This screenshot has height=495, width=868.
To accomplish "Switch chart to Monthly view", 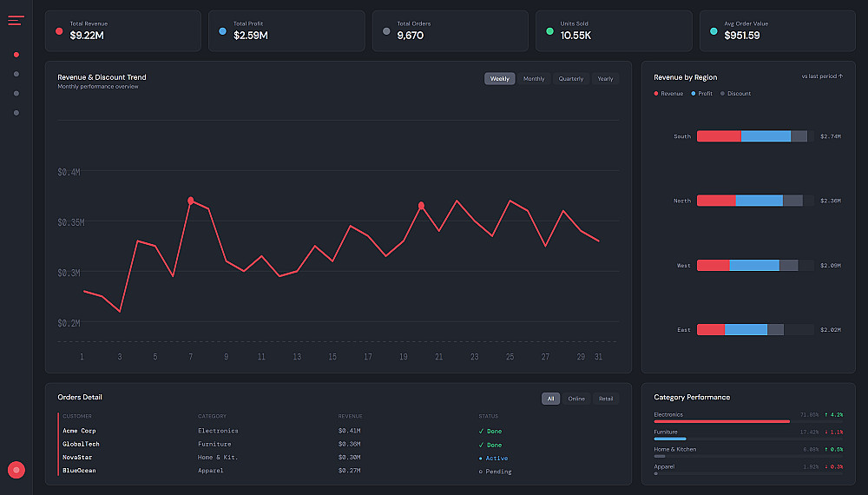I will pyautogui.click(x=534, y=79).
